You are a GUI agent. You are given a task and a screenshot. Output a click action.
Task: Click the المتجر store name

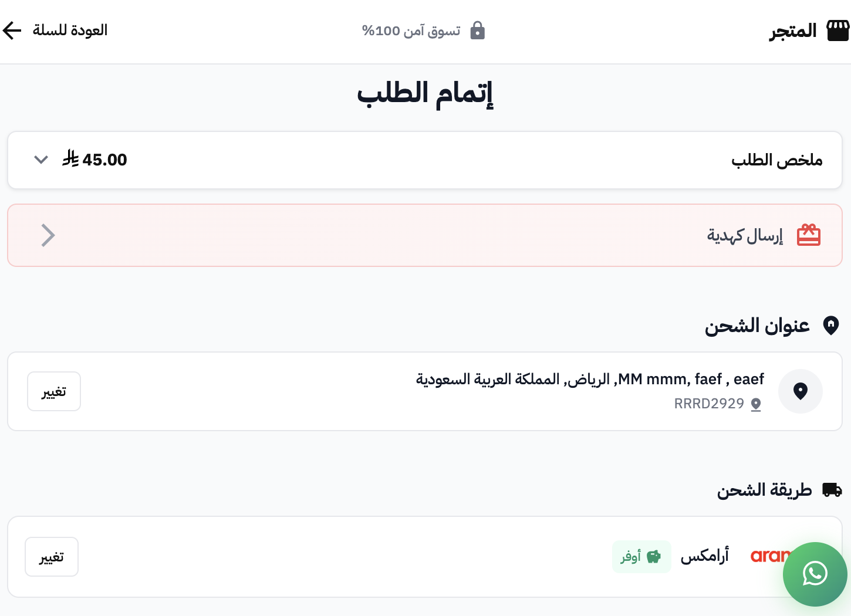[x=793, y=31]
